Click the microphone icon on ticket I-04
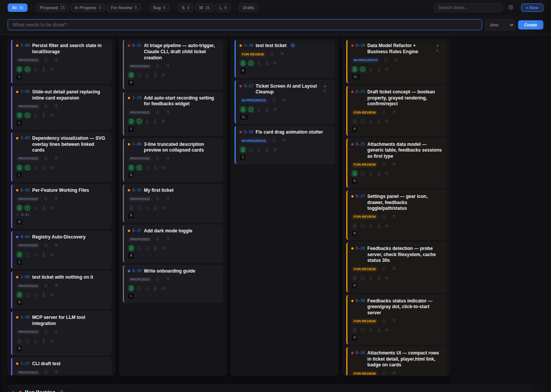Image resolution: width=551 pixels, height=392 pixels. pyautogui.click(x=46, y=60)
